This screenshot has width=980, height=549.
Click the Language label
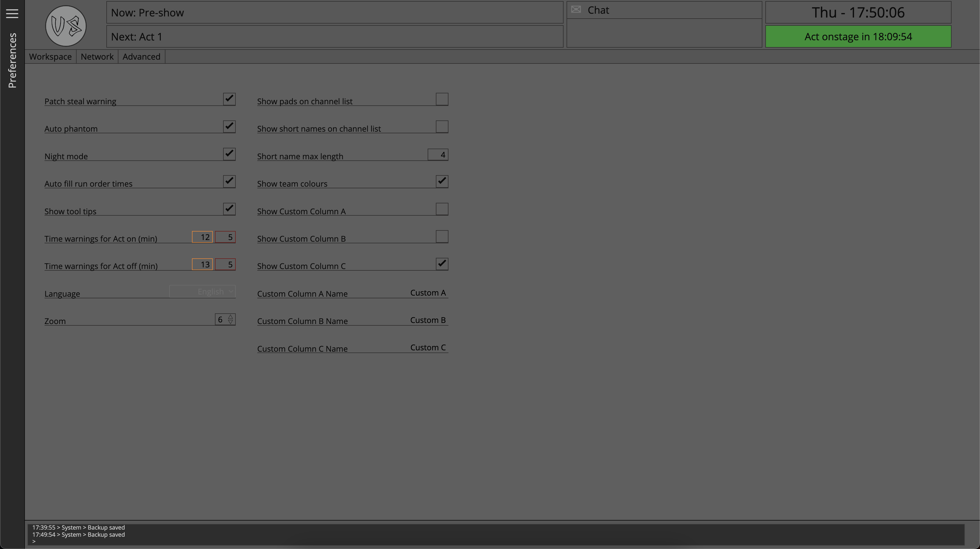pyautogui.click(x=62, y=294)
